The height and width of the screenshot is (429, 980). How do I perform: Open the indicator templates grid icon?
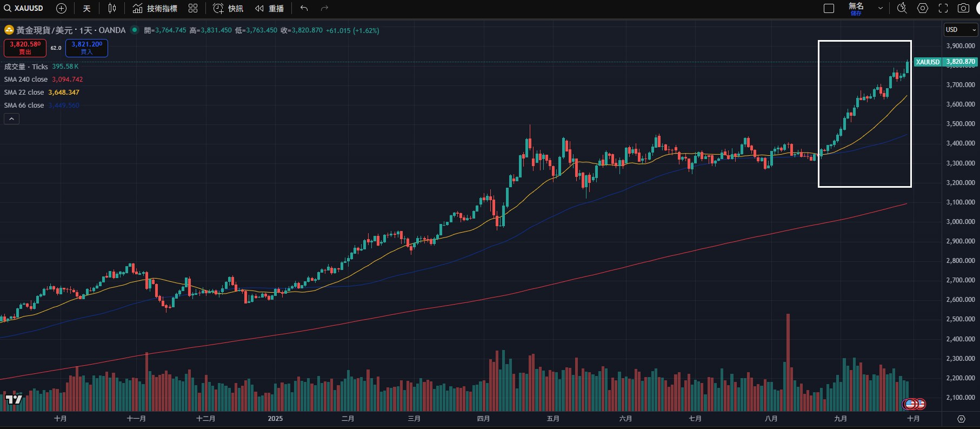(193, 8)
